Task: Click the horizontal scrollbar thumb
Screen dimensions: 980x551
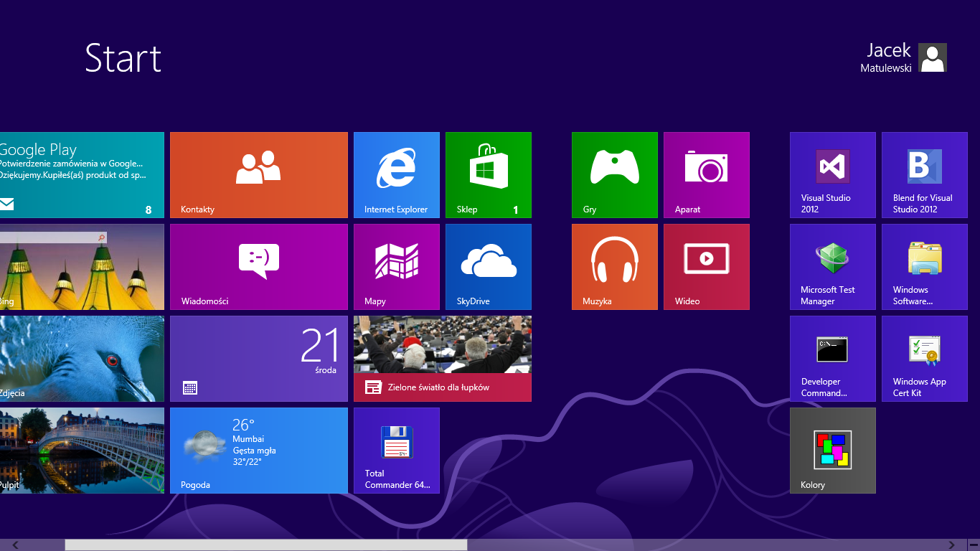Action: (266, 545)
